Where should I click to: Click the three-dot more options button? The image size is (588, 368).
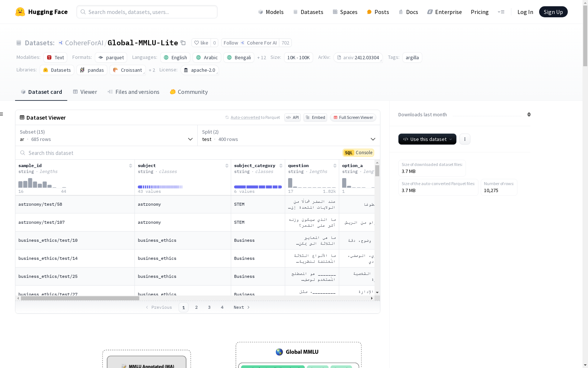(x=465, y=139)
